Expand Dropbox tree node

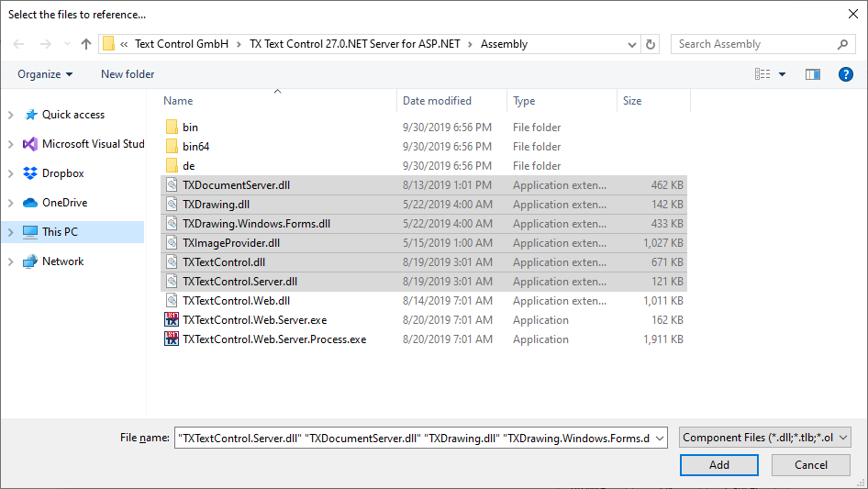(x=10, y=173)
